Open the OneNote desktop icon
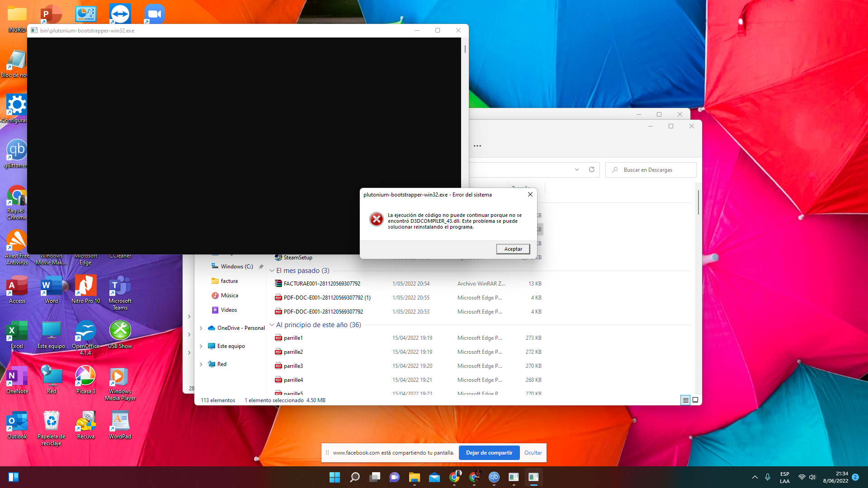Screen dimensions: 868x488 [17, 380]
